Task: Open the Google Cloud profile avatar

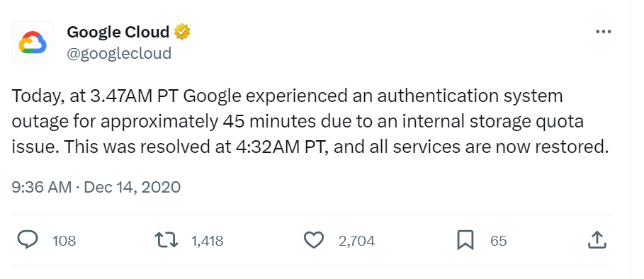Action: 33,42
